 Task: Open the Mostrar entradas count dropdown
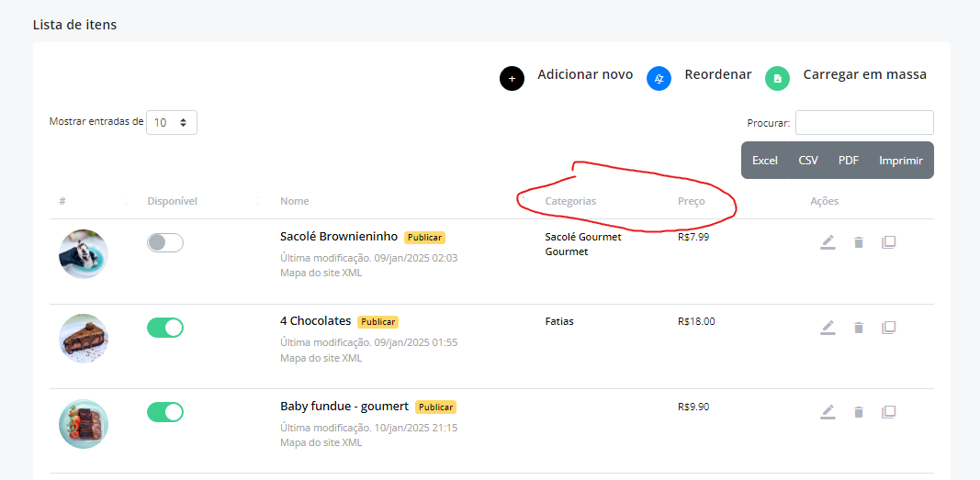(x=171, y=122)
